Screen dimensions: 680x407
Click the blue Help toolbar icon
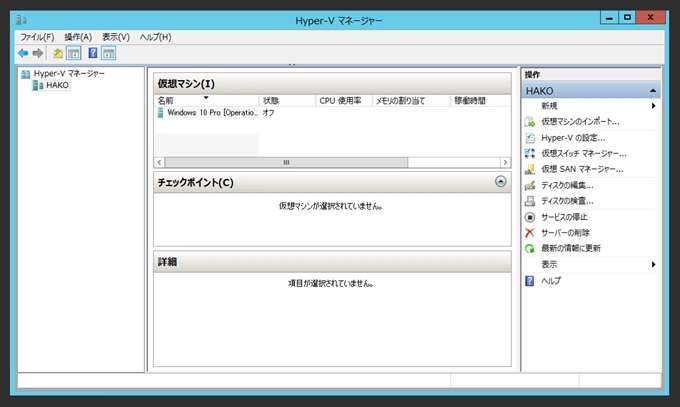(92, 53)
